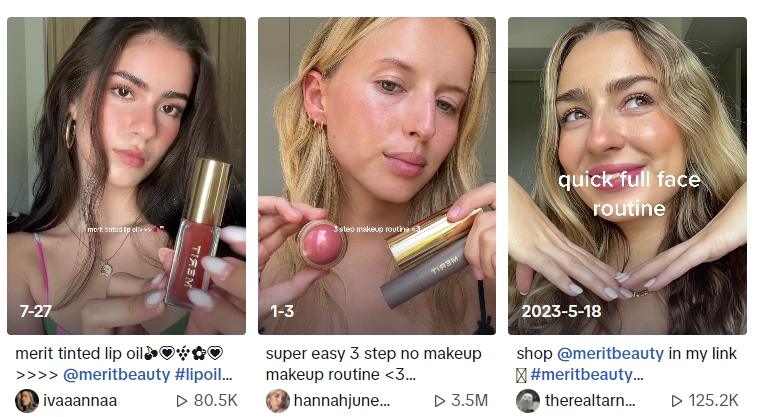Click ivaaannaa's profile avatar
765x417 pixels.
27,401
